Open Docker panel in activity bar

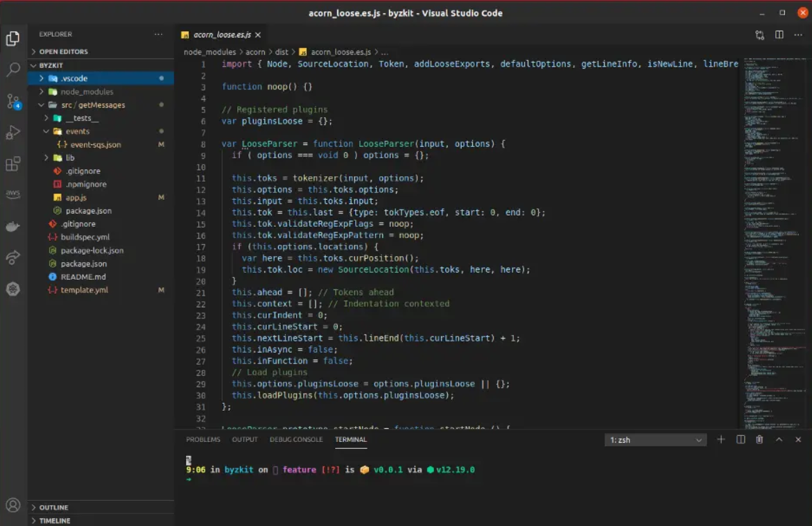(13, 226)
